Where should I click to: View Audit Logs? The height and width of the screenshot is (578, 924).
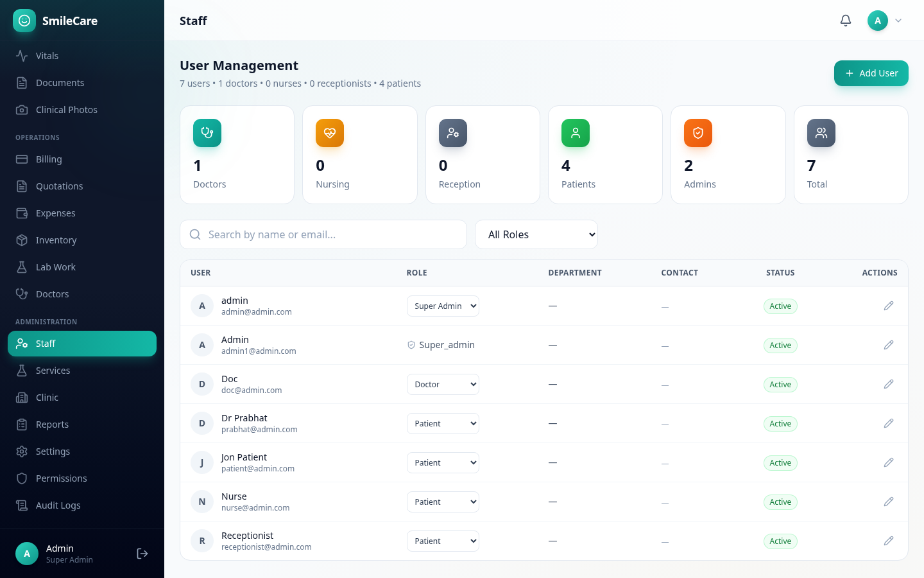tap(82, 505)
